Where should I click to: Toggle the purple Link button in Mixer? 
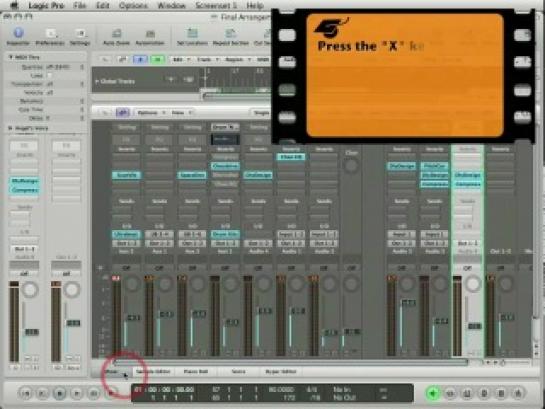pyautogui.click(x=122, y=113)
